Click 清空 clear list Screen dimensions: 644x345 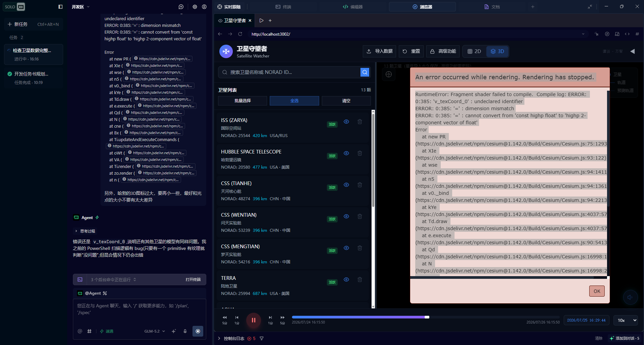click(346, 101)
